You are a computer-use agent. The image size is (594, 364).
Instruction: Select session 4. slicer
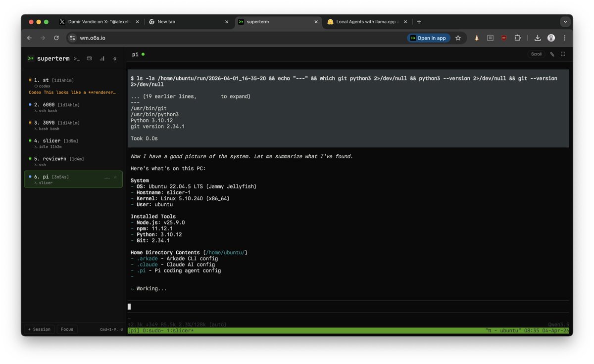[73, 143]
